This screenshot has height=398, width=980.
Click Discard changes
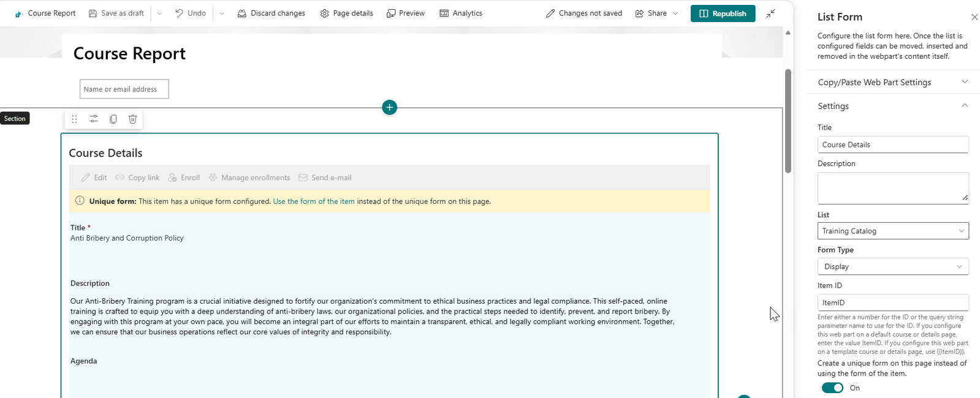(272, 13)
